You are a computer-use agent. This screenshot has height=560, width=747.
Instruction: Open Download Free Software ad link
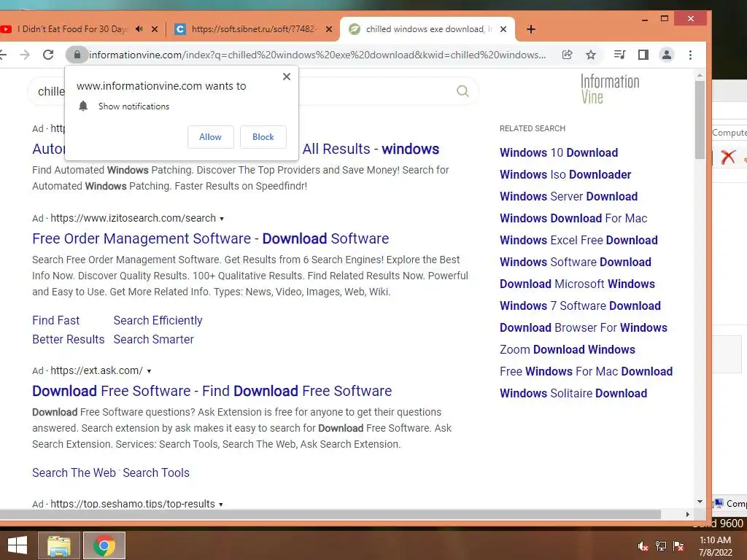pyautogui.click(x=212, y=391)
